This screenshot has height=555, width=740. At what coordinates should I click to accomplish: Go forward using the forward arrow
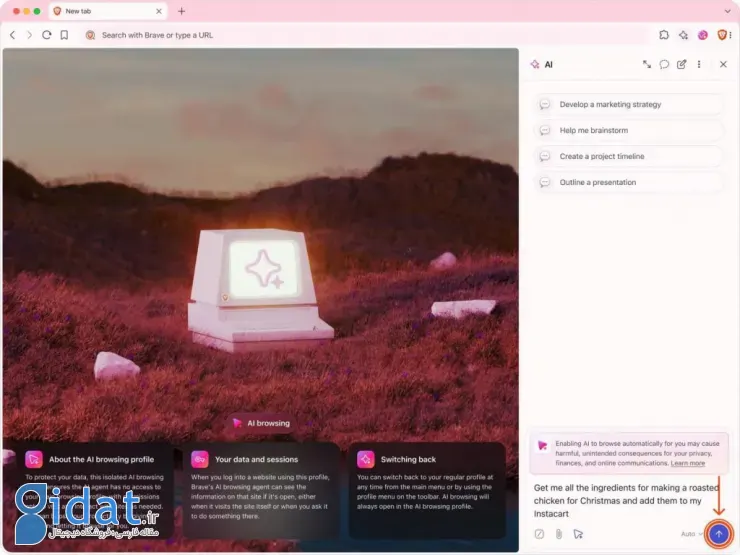click(29, 35)
